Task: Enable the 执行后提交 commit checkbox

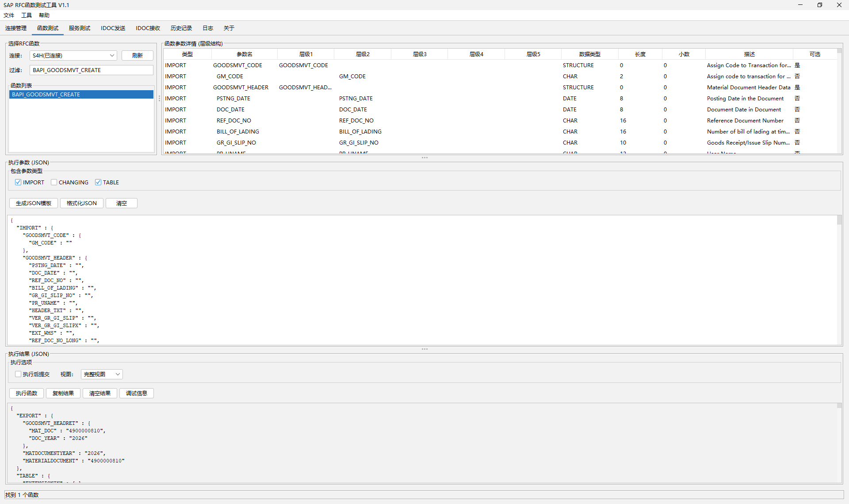Action: pos(18,374)
